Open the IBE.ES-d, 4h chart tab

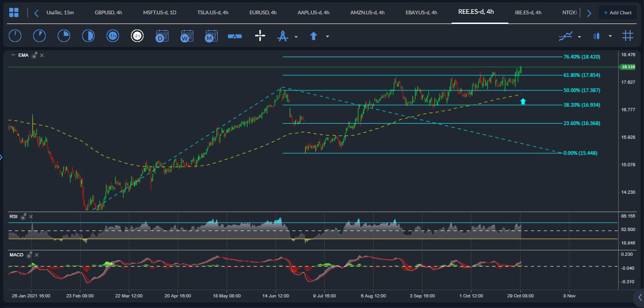[x=528, y=12]
